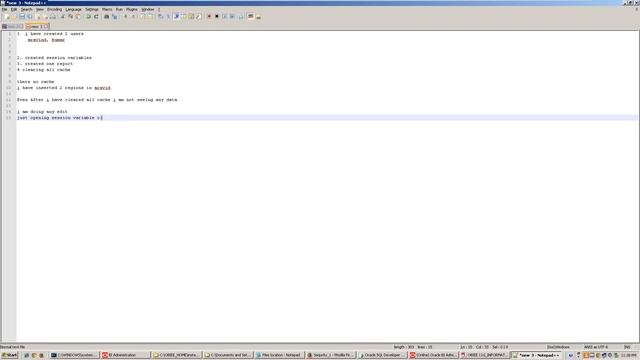640x360 pixels.
Task: Click the Stop Recording macro black square
Action: coord(217,16)
